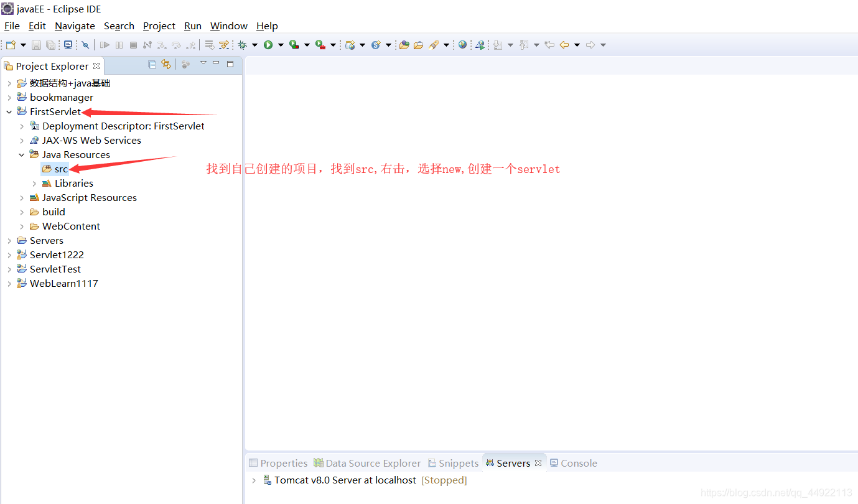Click the Search flashlight icon
The width and height of the screenshot is (858, 504).
point(434,45)
